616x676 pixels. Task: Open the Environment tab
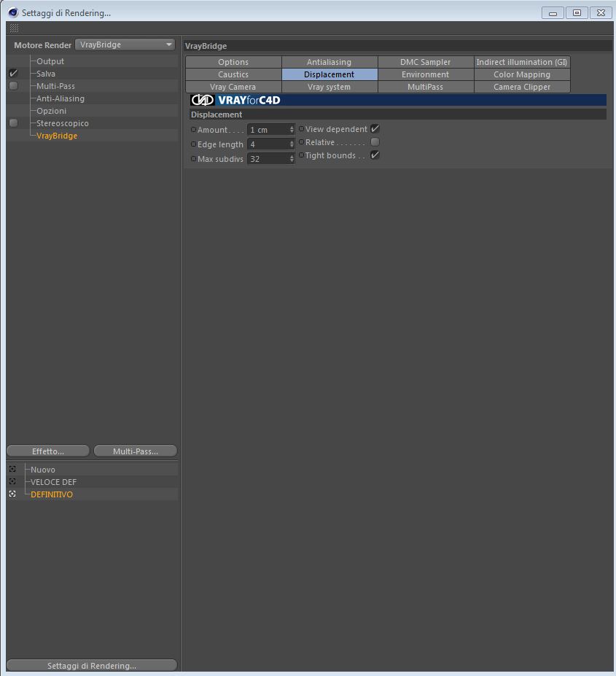click(426, 74)
